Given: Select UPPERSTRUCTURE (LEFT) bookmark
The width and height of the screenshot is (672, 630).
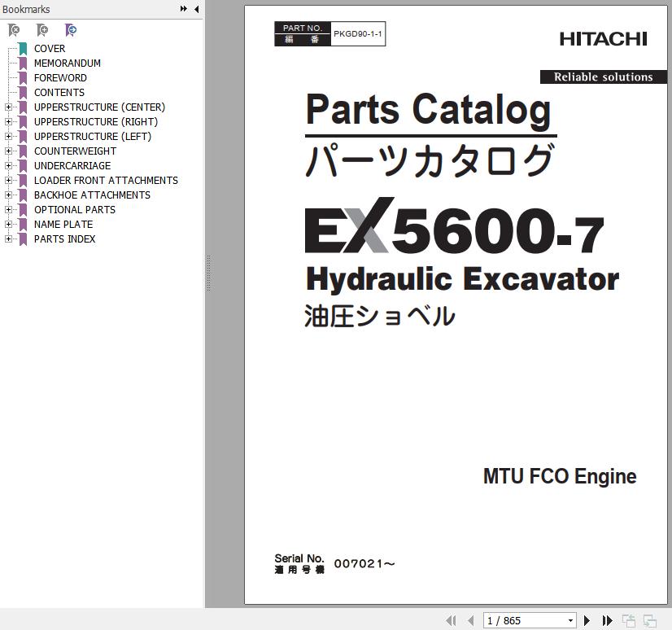Looking at the screenshot, I should pos(93,137).
